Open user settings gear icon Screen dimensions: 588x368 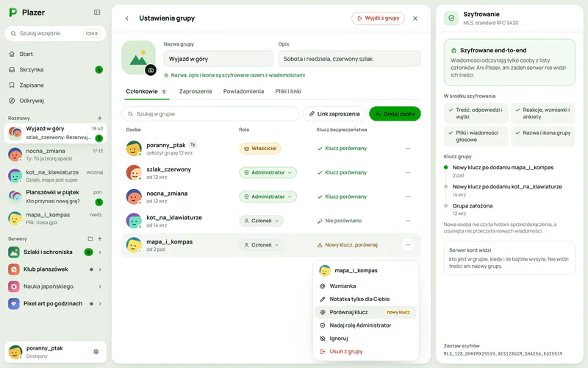(x=96, y=352)
